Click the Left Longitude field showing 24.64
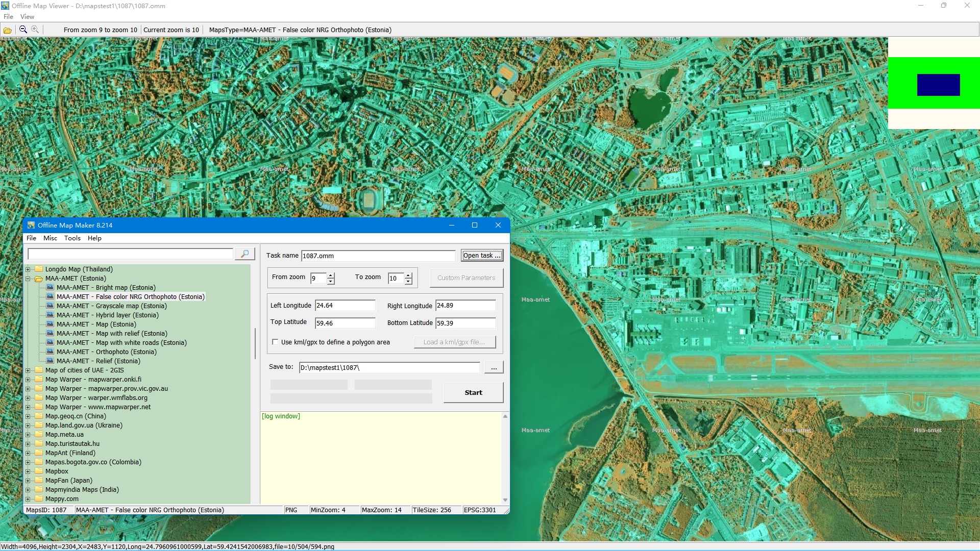The height and width of the screenshot is (551, 980). [x=345, y=306]
